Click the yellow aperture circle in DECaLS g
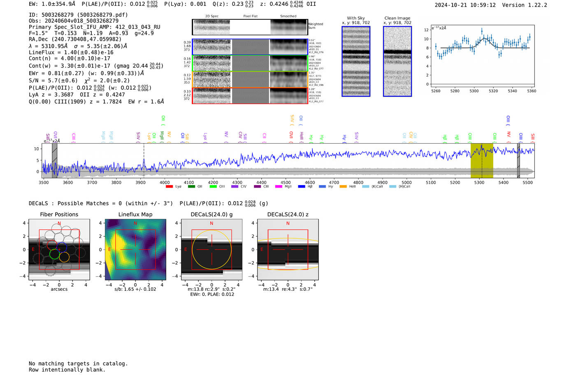Viewport: 576px width, 392px height. tap(211, 249)
